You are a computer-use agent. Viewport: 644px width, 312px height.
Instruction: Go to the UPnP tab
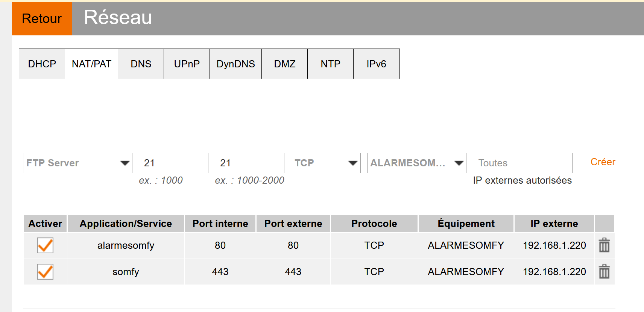tap(187, 64)
